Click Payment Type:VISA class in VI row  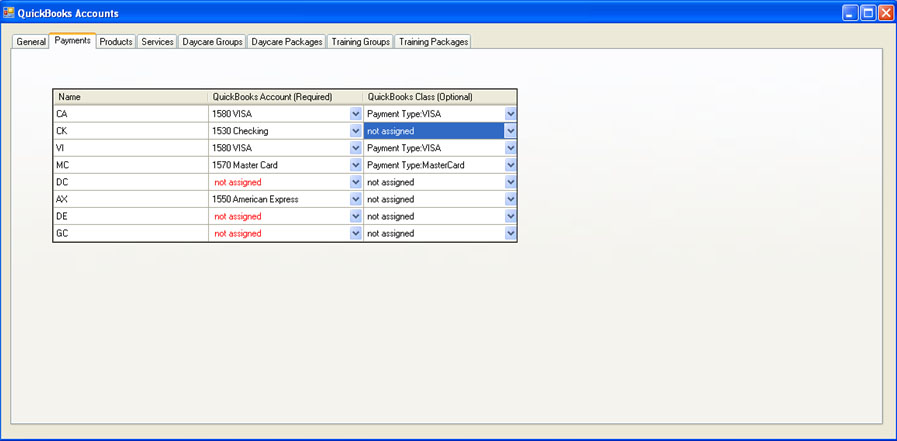(404, 148)
